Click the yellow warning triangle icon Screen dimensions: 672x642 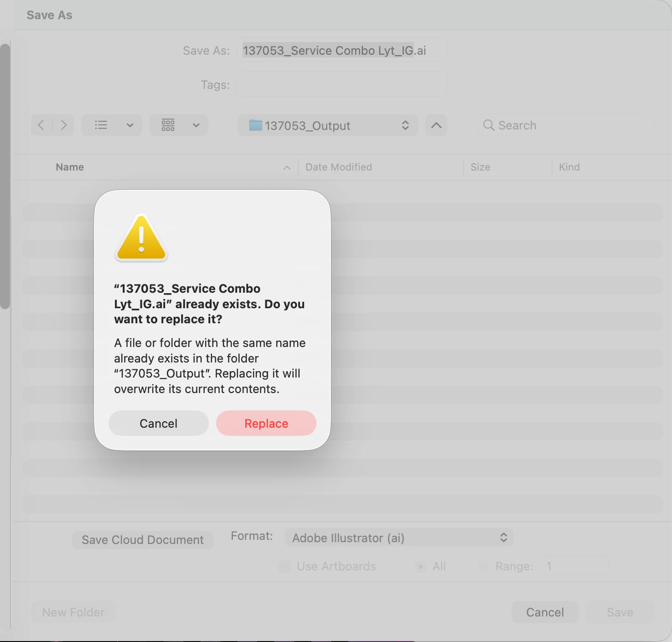141,238
